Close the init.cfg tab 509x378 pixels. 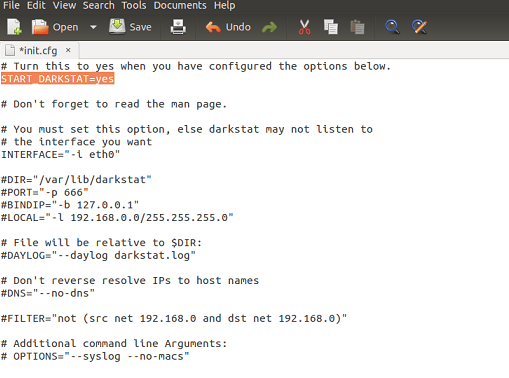68,50
